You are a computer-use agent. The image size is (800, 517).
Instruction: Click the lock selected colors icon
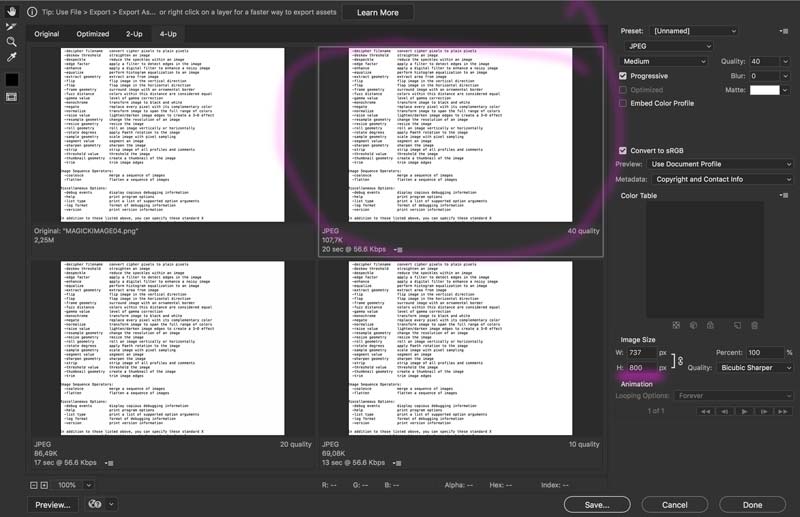(710, 325)
